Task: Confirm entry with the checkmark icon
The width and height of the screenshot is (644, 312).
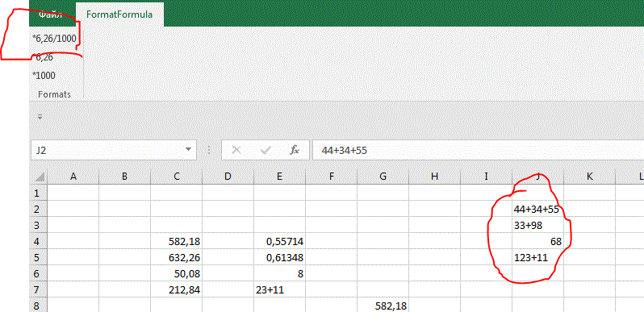Action: pos(266,150)
